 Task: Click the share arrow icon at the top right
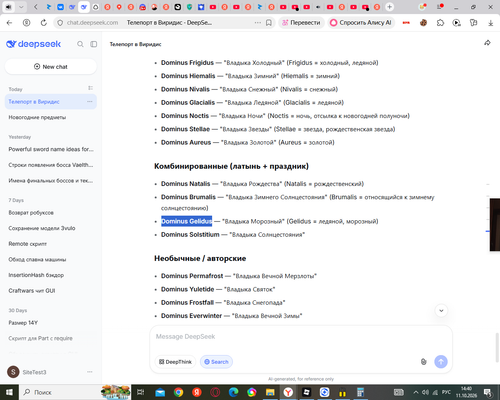487,43
